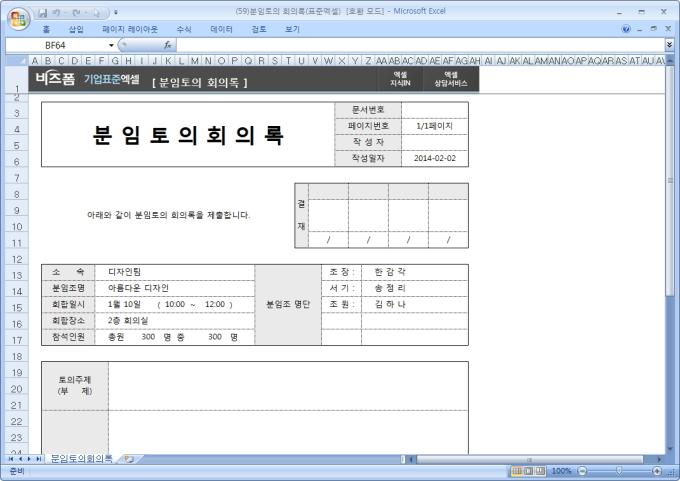Image resolution: width=680 pixels, height=481 pixels.
Task: Switch to Normal view icon
Action: (517, 471)
